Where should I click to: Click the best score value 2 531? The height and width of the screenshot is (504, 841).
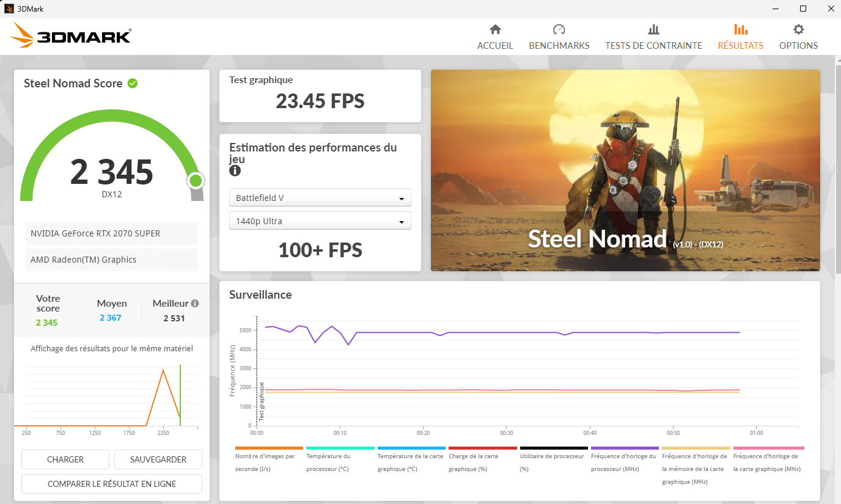click(174, 318)
